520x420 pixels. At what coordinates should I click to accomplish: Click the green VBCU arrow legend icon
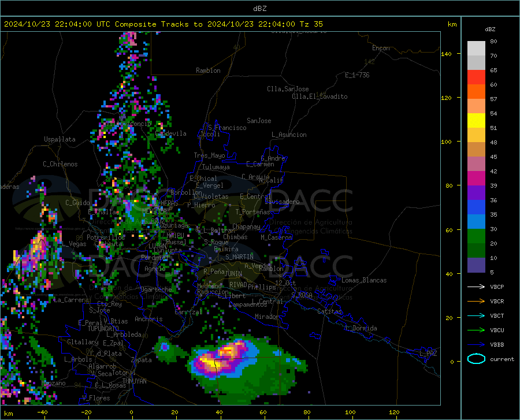point(476,330)
